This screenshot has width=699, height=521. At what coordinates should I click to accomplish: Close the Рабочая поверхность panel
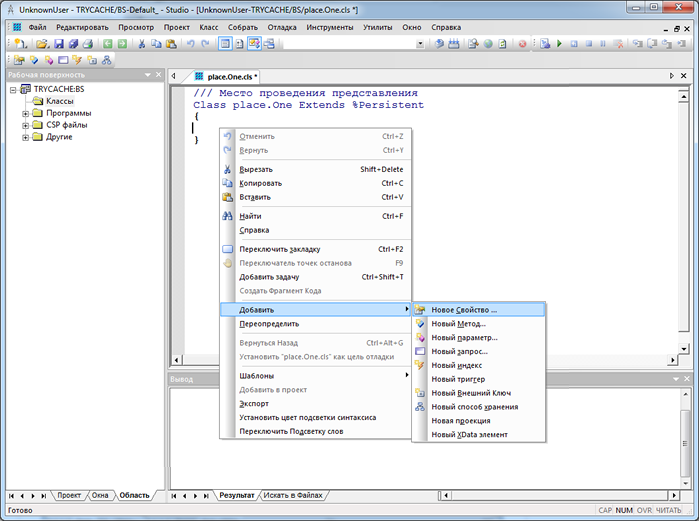tap(158, 75)
